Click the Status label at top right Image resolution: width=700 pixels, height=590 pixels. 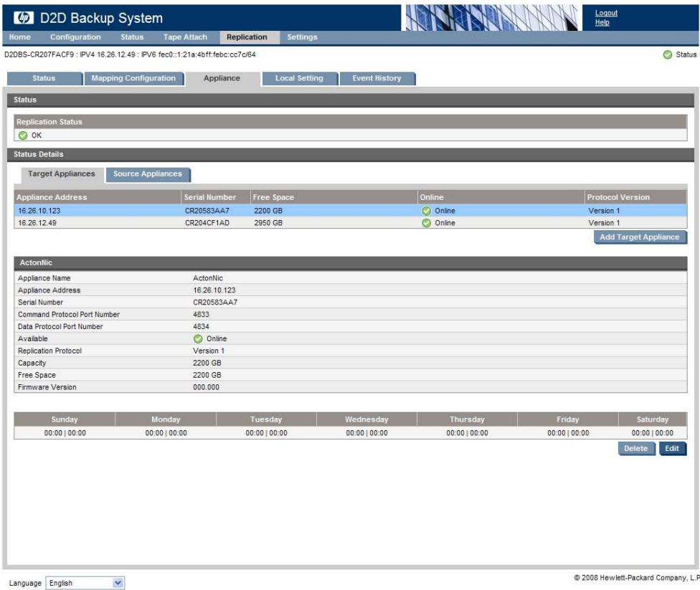686,54
